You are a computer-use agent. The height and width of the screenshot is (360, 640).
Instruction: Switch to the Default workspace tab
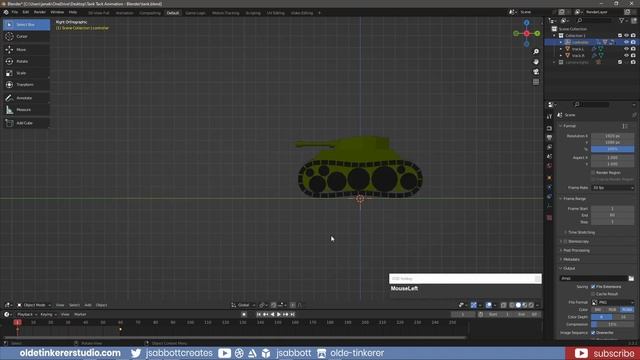tap(173, 13)
